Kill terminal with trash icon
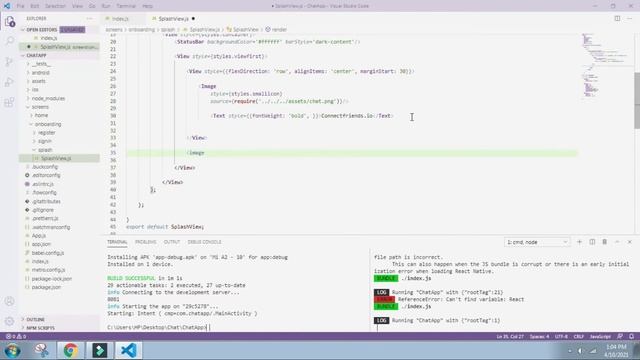The width and height of the screenshot is (640, 360). 604,242
